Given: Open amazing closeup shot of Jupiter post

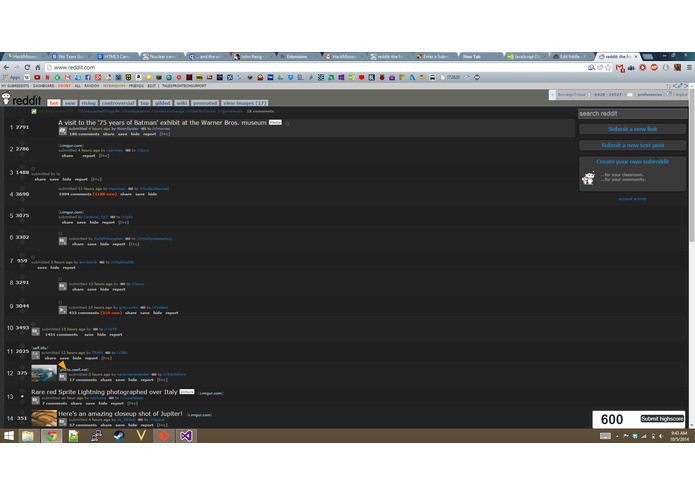Looking at the screenshot, I should click(121, 414).
